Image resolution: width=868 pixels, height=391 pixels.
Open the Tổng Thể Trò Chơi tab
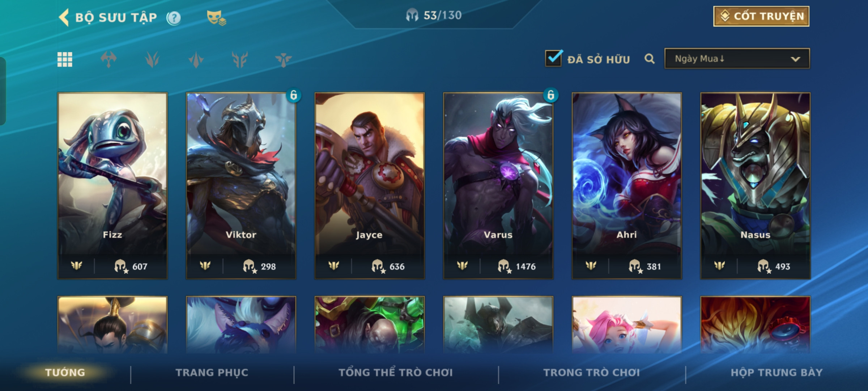pos(396,373)
